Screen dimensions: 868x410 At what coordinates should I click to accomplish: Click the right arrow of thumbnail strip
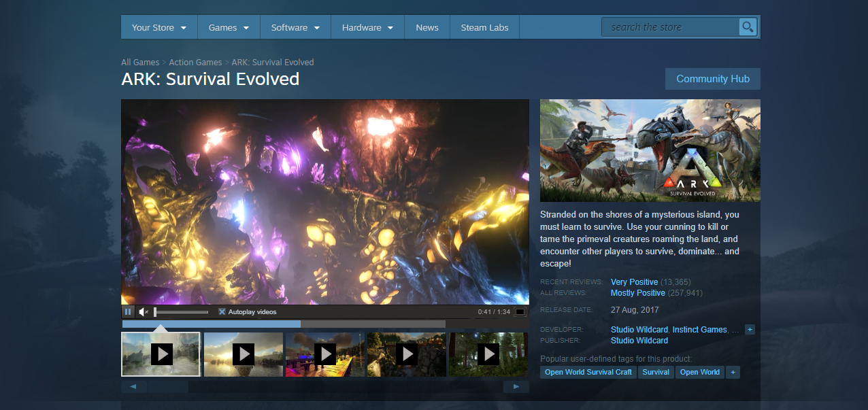pyautogui.click(x=516, y=387)
